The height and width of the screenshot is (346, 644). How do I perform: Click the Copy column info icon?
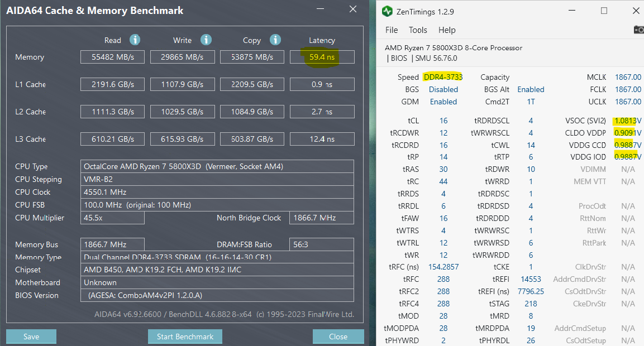275,40
